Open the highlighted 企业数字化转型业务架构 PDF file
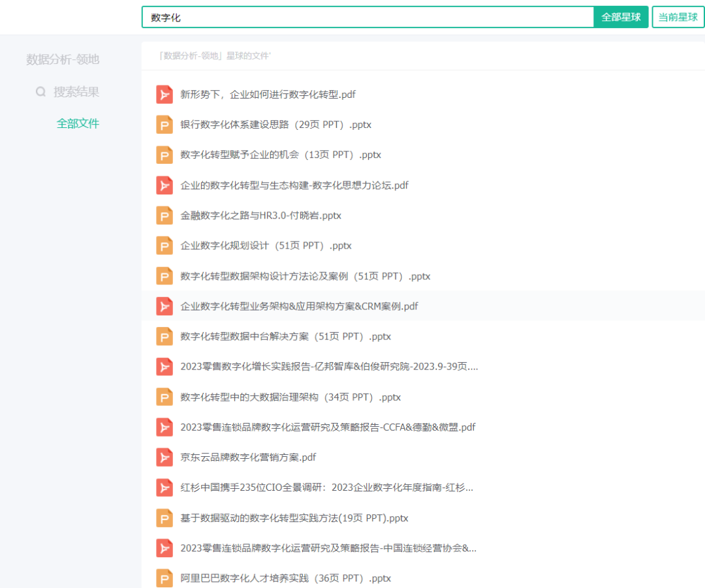Viewport: 705px width, 588px height. tap(298, 306)
